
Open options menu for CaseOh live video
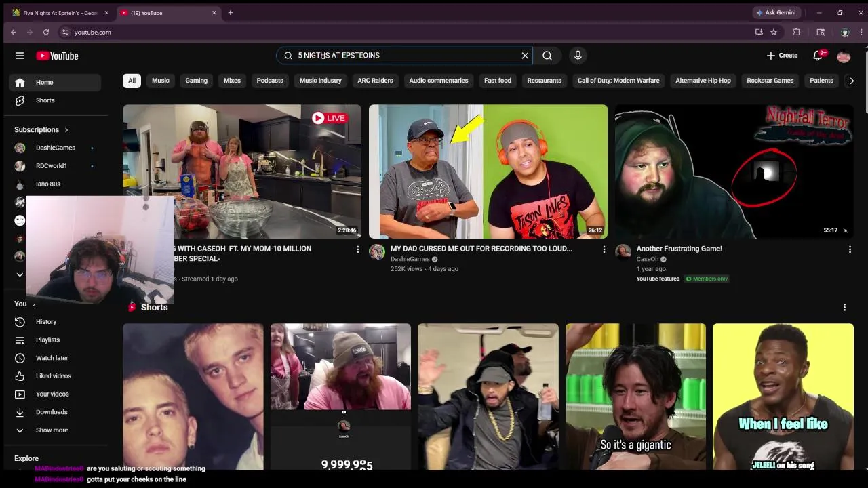pos(358,249)
